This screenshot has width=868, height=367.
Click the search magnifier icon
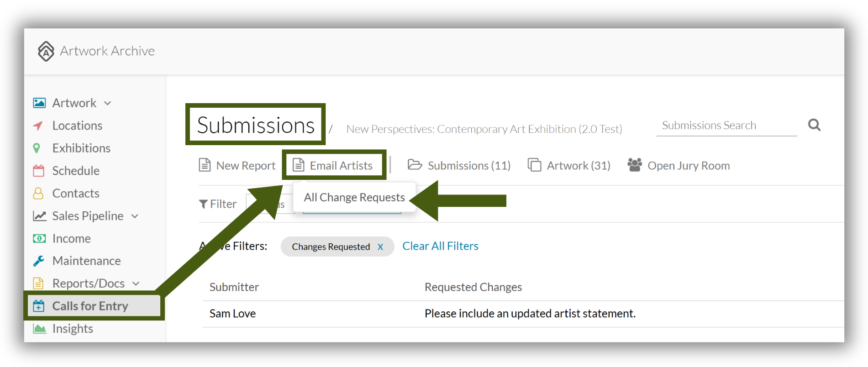[x=814, y=125]
